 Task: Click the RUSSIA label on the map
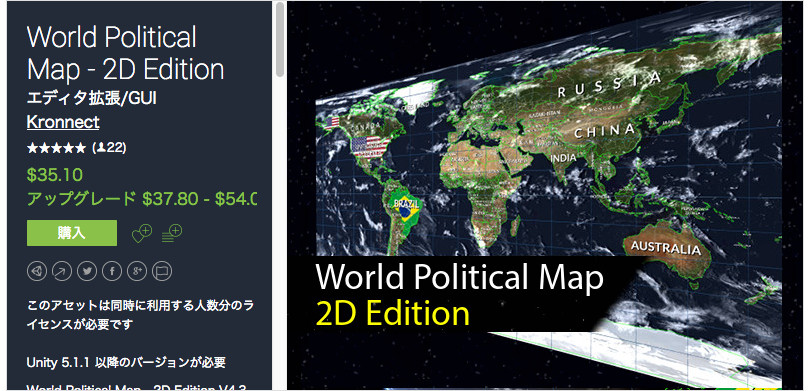pyautogui.click(x=610, y=86)
